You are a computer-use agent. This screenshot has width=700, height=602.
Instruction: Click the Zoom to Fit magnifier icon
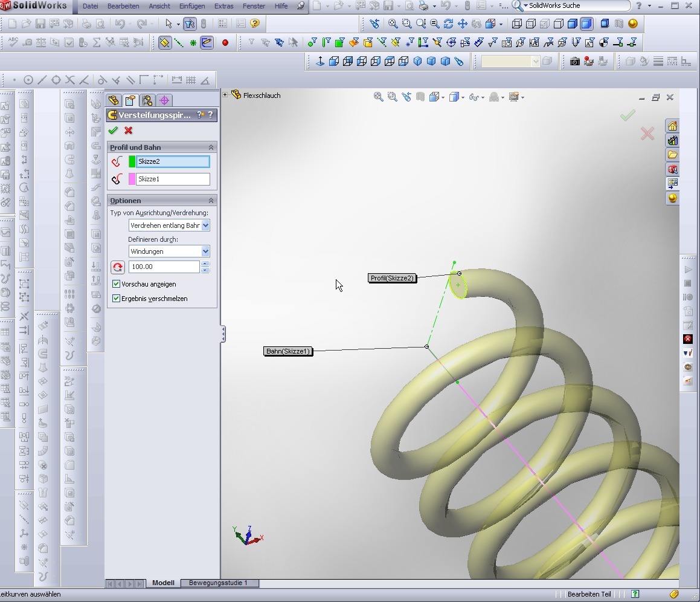click(x=393, y=24)
